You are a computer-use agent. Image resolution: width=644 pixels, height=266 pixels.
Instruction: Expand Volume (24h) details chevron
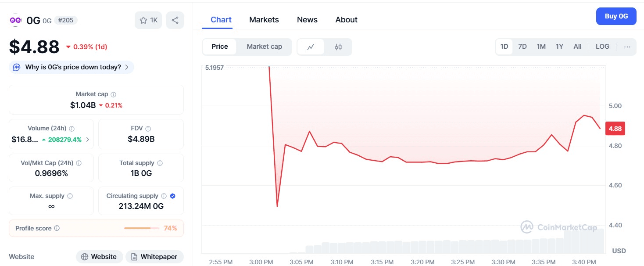click(88, 140)
